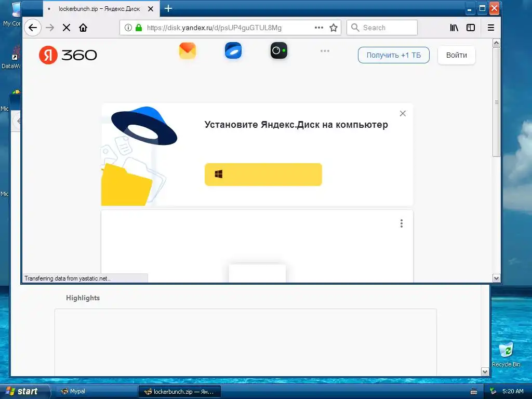
Task: Open the Windows start menu
Action: click(24, 391)
